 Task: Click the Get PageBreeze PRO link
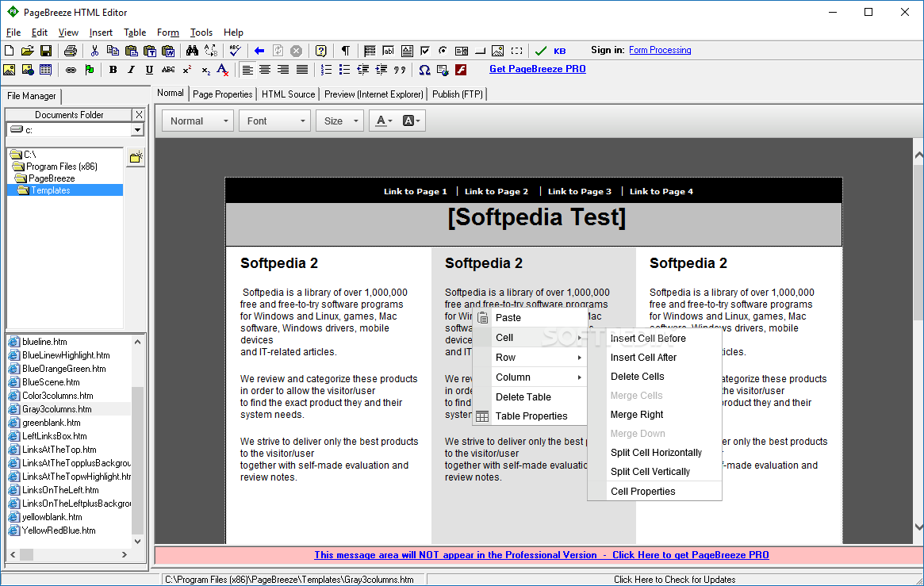pos(538,69)
